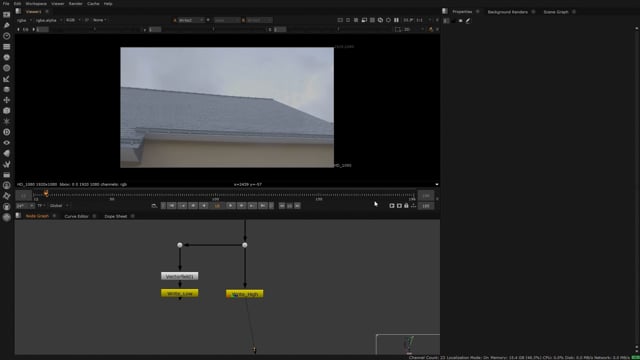Image resolution: width=640 pixels, height=360 pixels.
Task: Select the VectorBlur1 node
Action: tap(180, 276)
